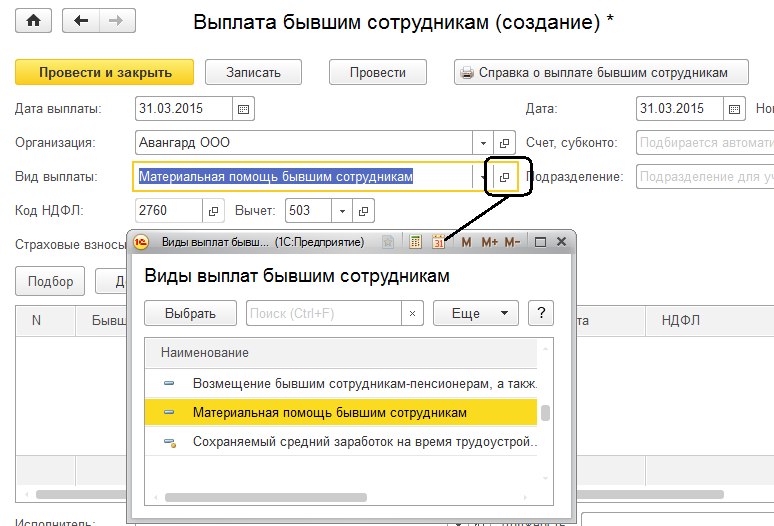
Task: Click the M+ memory button
Action: (489, 242)
